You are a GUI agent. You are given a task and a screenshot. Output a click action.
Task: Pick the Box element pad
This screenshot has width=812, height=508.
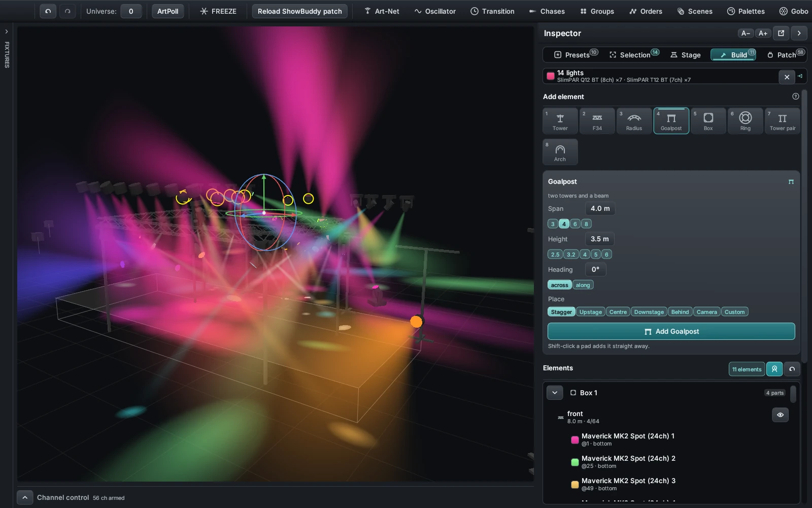click(x=708, y=121)
